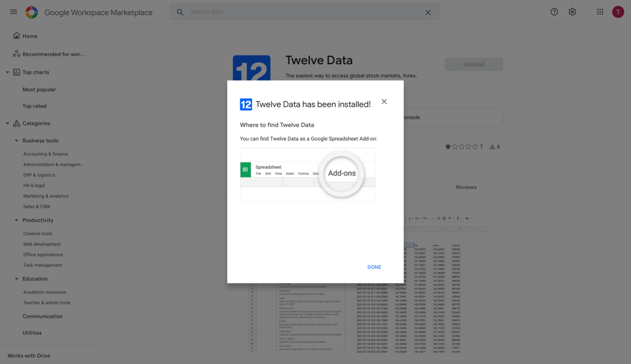Open the Google apps grid launcher

point(600,12)
